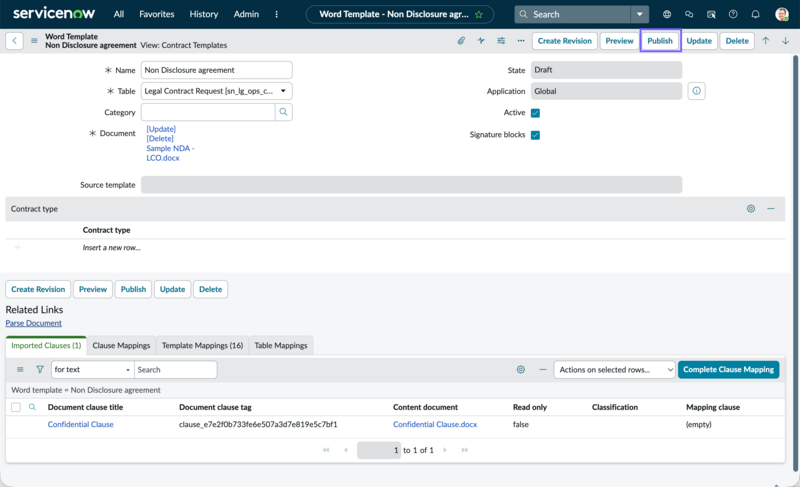Go to previous record up arrow
The width and height of the screenshot is (800, 487).
point(765,41)
